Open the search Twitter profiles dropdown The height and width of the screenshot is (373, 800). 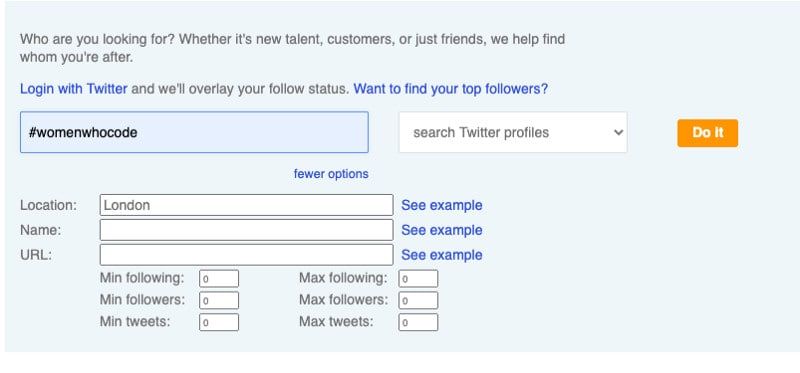[x=513, y=133]
